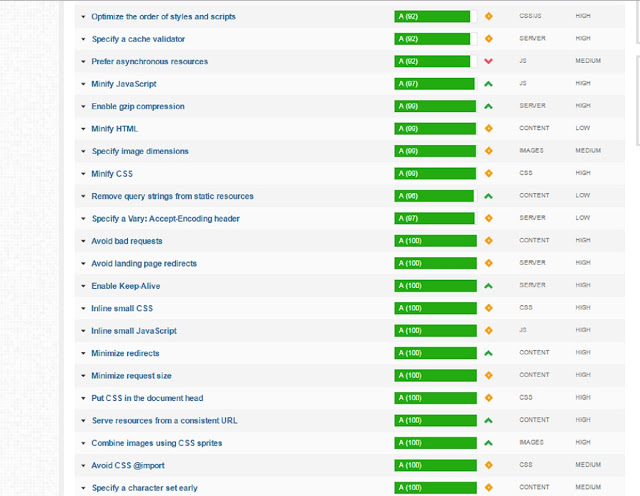Open the Minimize request size link
Viewport: 640px width, 496px height.
click(x=131, y=376)
